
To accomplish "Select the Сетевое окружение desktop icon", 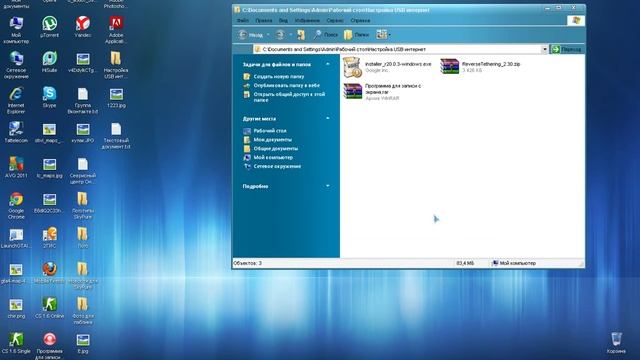I will pyautogui.click(x=16, y=65).
